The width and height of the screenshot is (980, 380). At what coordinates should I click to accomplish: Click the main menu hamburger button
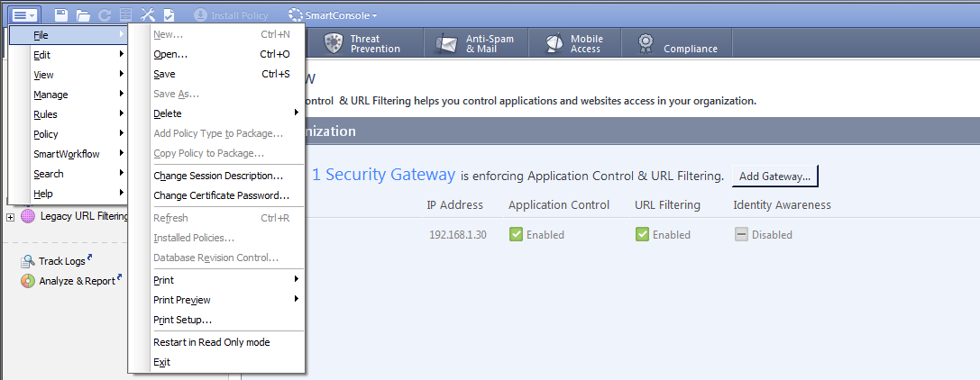pos(24,14)
